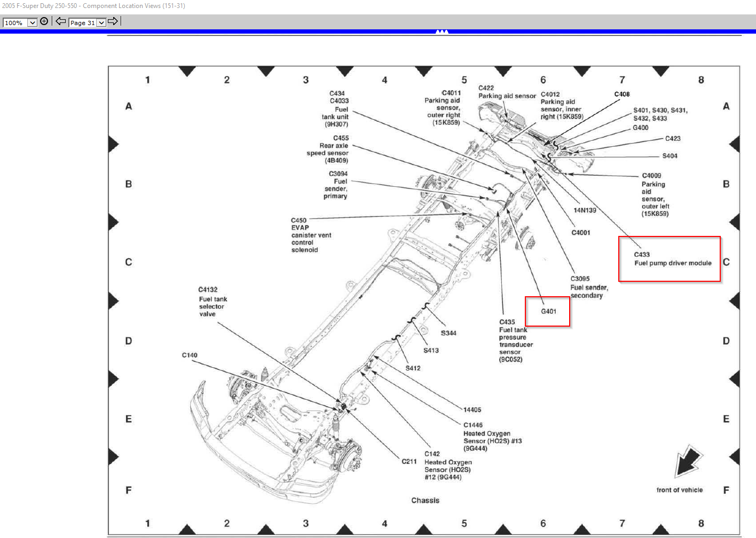
Task: Open the Page 31 page selector dropdown
Action: [x=101, y=23]
